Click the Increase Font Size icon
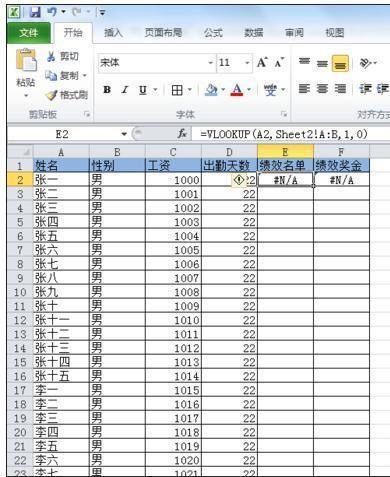390x477 pixels. pyautogui.click(x=262, y=63)
